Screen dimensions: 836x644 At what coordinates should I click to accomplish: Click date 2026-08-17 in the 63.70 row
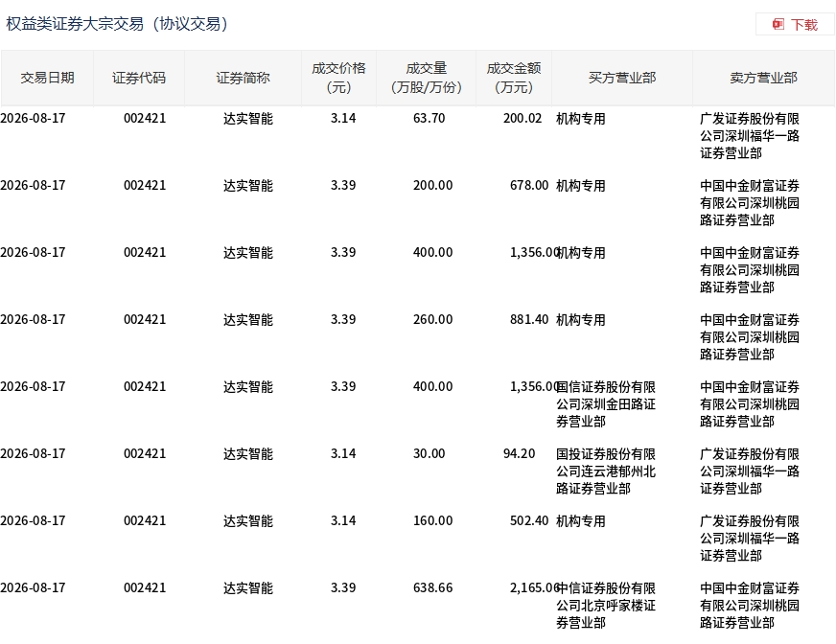pos(33,118)
